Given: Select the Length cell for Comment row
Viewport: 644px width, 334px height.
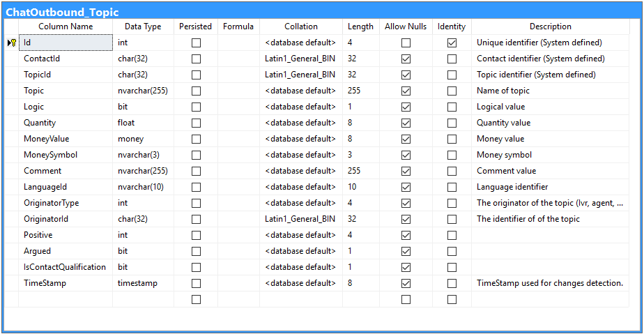Looking at the screenshot, I should tap(361, 171).
